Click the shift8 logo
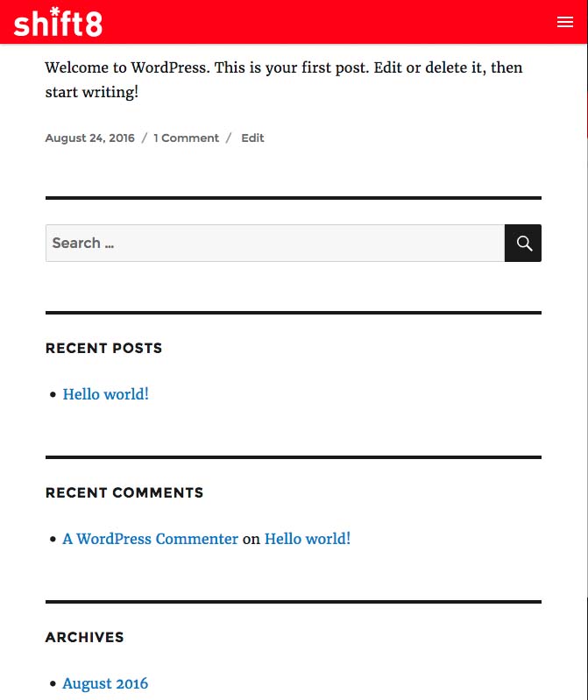 [58, 22]
